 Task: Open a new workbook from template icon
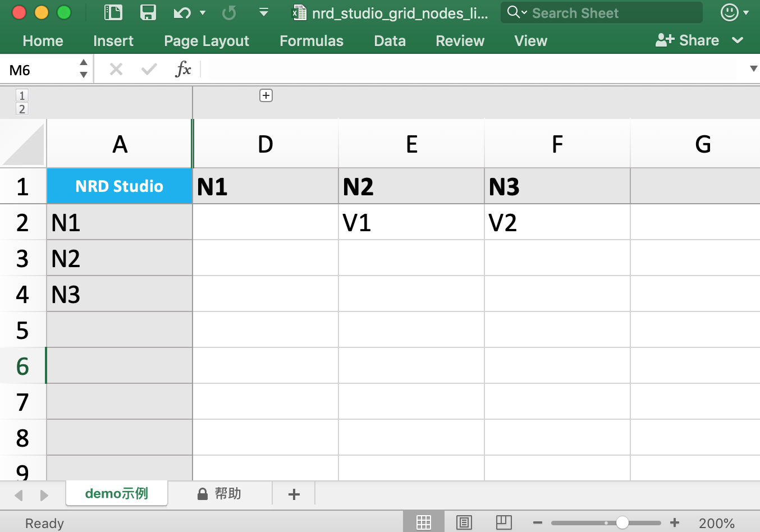point(113,12)
